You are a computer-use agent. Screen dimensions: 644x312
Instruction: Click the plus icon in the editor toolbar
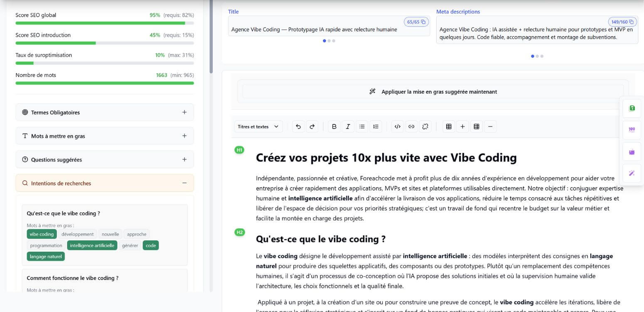[462, 127]
